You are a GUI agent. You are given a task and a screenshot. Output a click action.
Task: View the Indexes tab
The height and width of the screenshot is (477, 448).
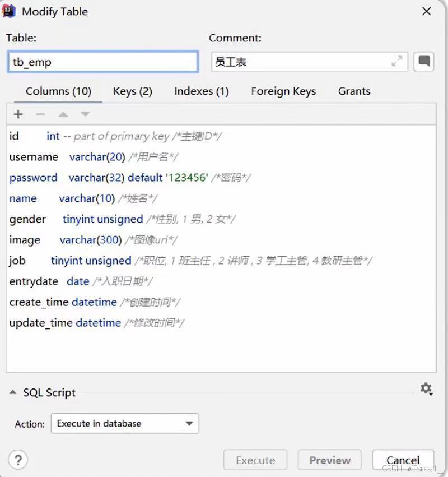click(201, 91)
